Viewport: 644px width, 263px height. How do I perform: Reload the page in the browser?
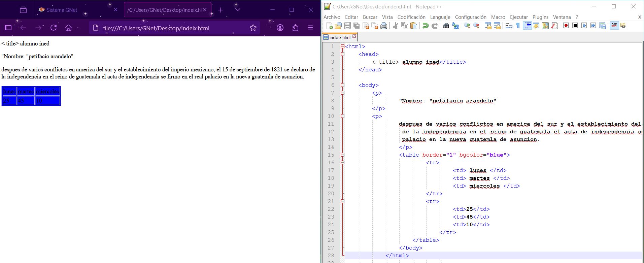(54, 28)
